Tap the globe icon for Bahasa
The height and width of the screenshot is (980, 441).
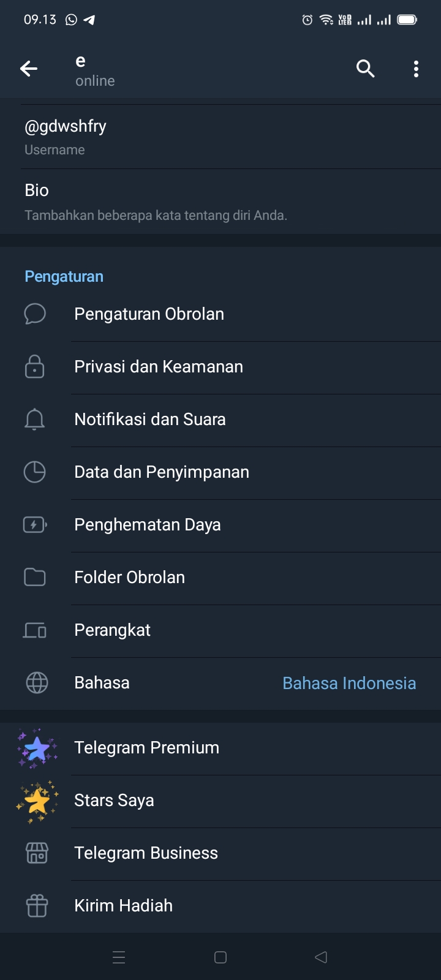[x=37, y=682]
